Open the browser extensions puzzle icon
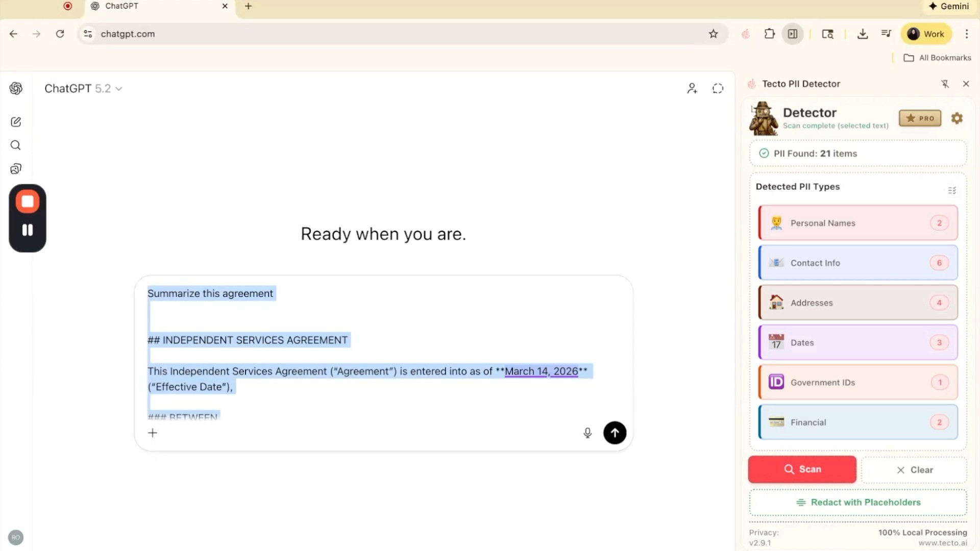 (x=769, y=34)
